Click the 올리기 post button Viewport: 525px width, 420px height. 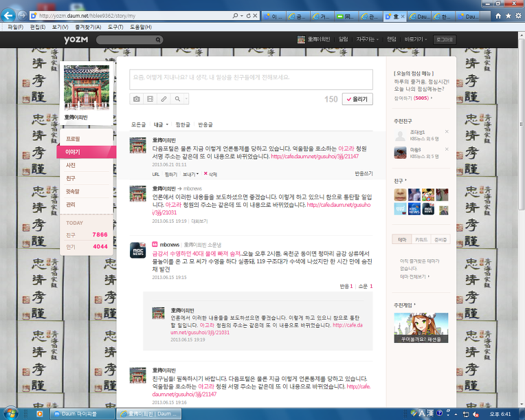tap(357, 99)
